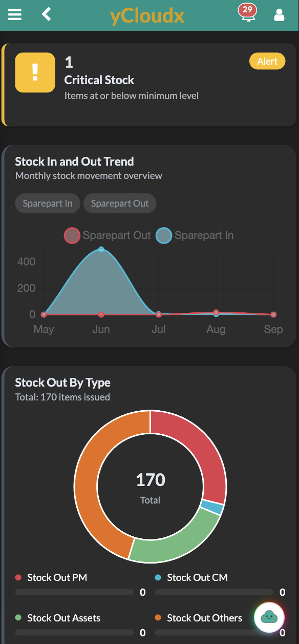This screenshot has width=299, height=644.
Task: Click the yellow exclamation warning icon
Action: click(35, 72)
